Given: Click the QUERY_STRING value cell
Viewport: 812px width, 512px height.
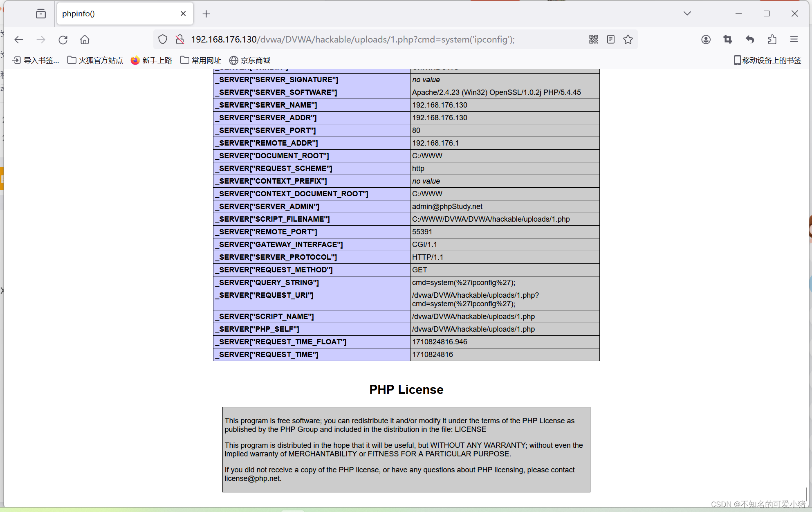Looking at the screenshot, I should [x=505, y=283].
